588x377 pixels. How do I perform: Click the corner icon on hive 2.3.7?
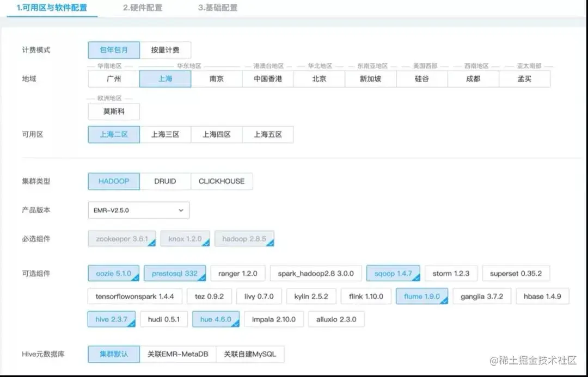(x=132, y=324)
